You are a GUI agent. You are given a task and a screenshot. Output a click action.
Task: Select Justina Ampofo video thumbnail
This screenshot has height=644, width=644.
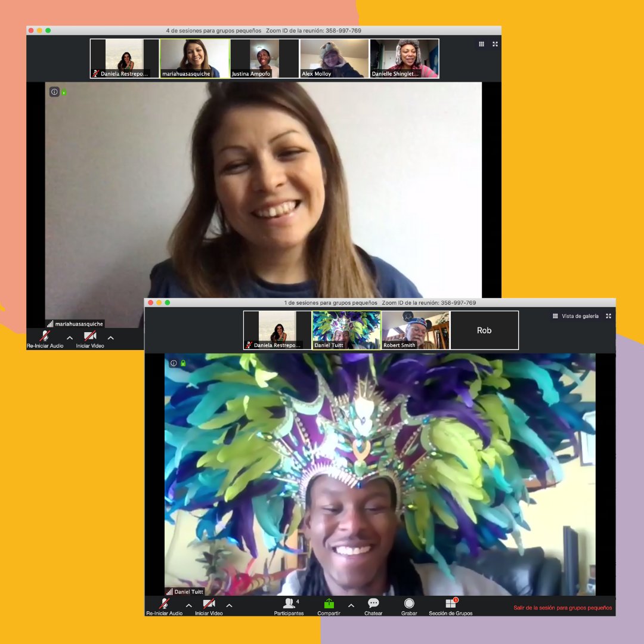click(x=265, y=58)
